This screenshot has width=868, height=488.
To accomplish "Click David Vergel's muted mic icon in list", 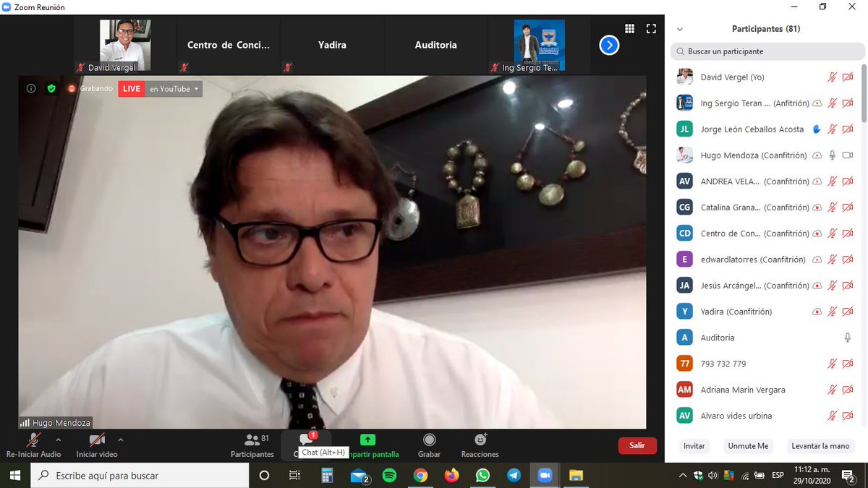I will tap(833, 77).
